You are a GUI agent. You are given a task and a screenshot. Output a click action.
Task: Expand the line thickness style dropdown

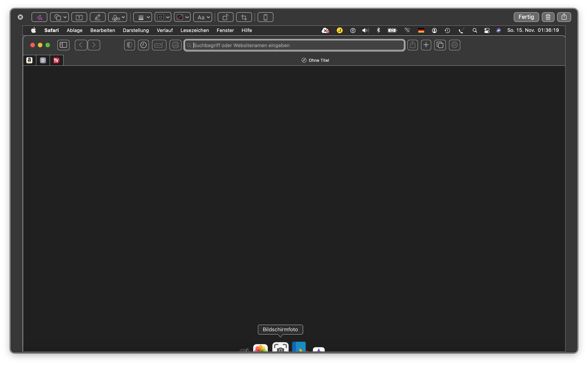pos(143,17)
